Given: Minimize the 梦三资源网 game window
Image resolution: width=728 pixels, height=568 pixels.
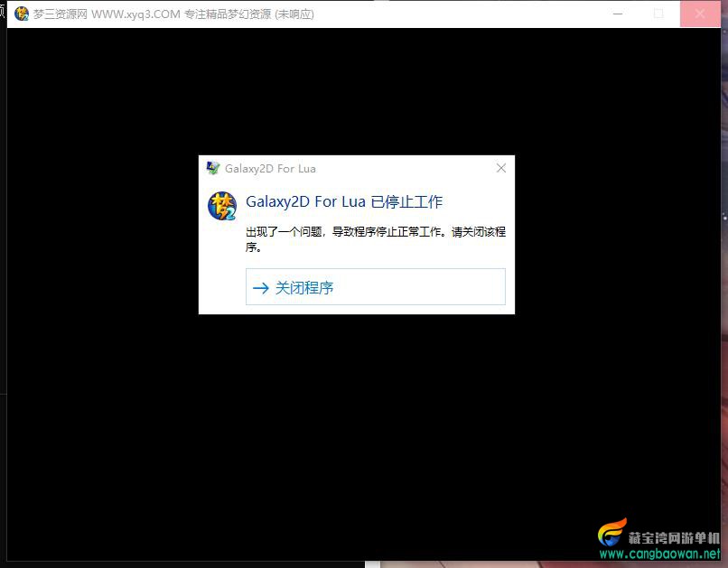Looking at the screenshot, I should pos(618,14).
